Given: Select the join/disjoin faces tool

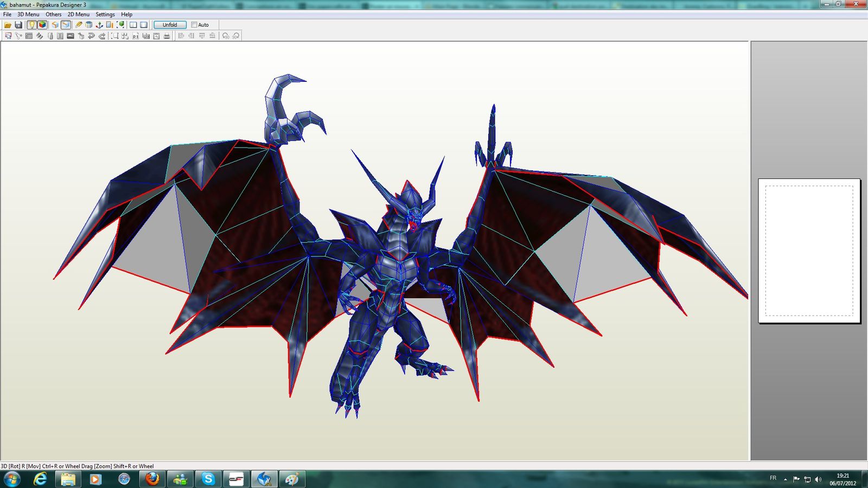Looking at the screenshot, I should (x=18, y=36).
